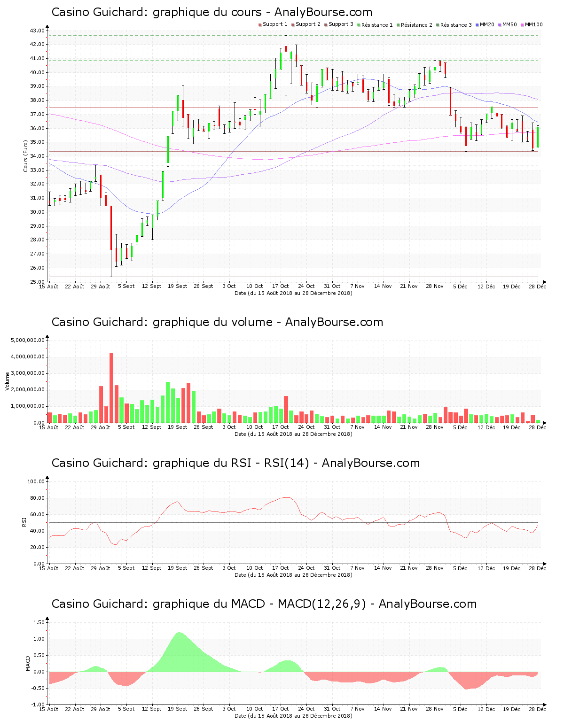Click the 5,000,000.00 tick on volume axis

[27, 340]
